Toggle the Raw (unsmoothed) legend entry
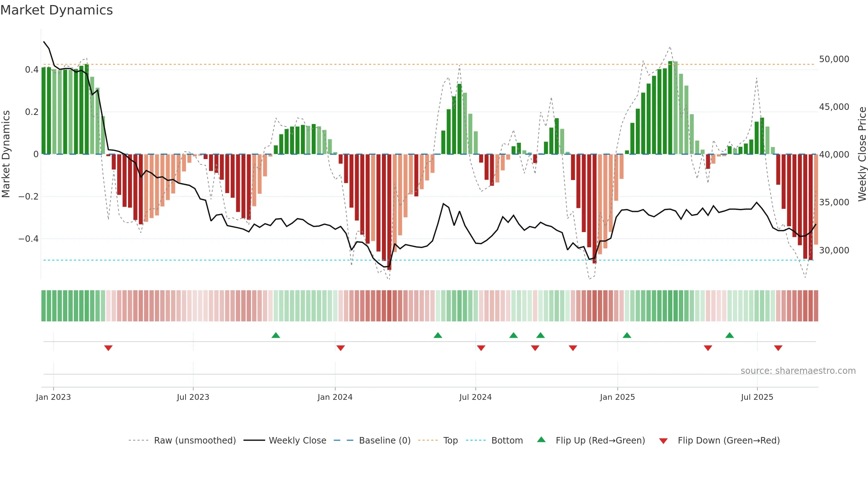This screenshot has width=868, height=488. click(182, 440)
